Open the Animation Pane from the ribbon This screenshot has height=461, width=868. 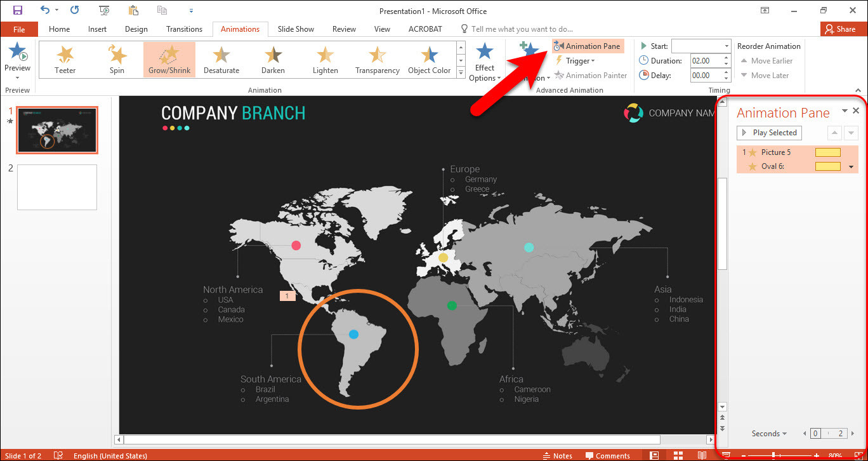click(588, 45)
